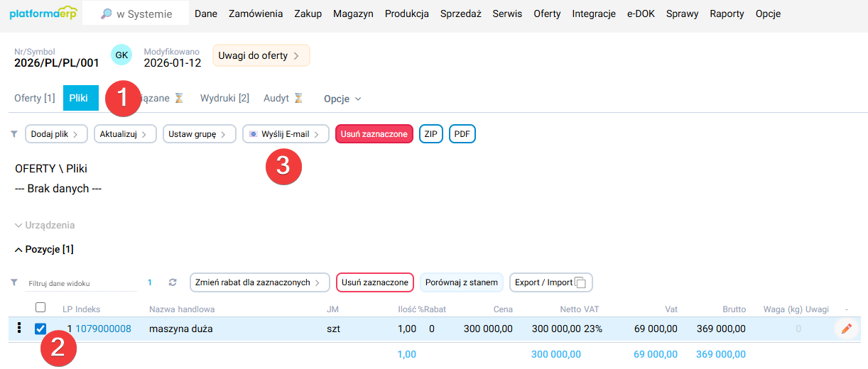The height and width of the screenshot is (369, 868).
Task: Click the Filtruj dane widoku input
Action: pyautogui.click(x=82, y=283)
